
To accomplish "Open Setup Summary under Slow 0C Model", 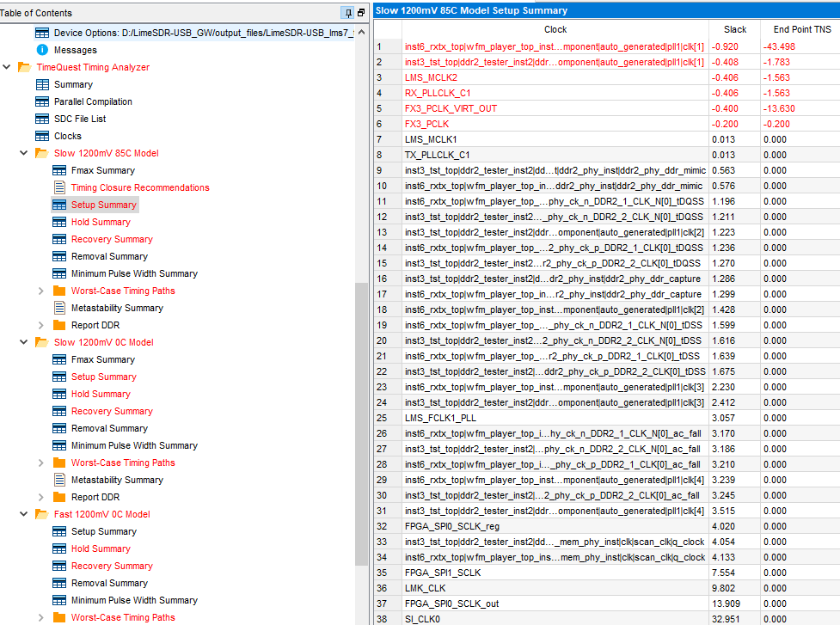I will click(104, 377).
